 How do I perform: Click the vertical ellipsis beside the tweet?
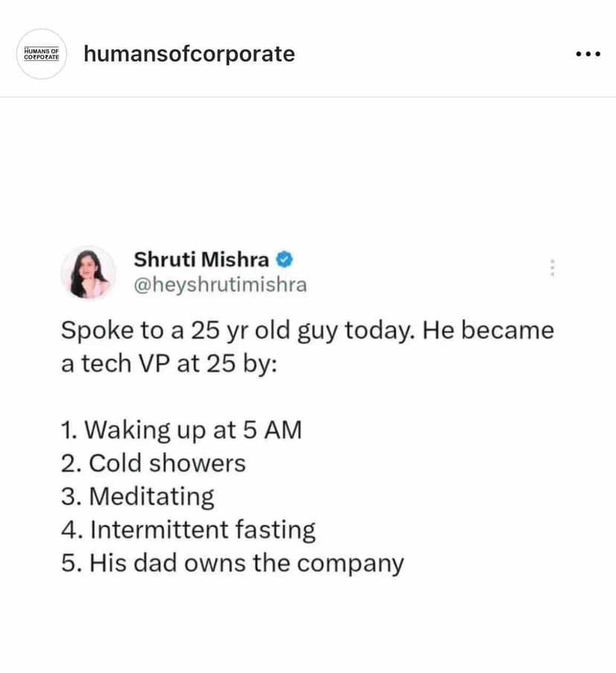tap(553, 269)
